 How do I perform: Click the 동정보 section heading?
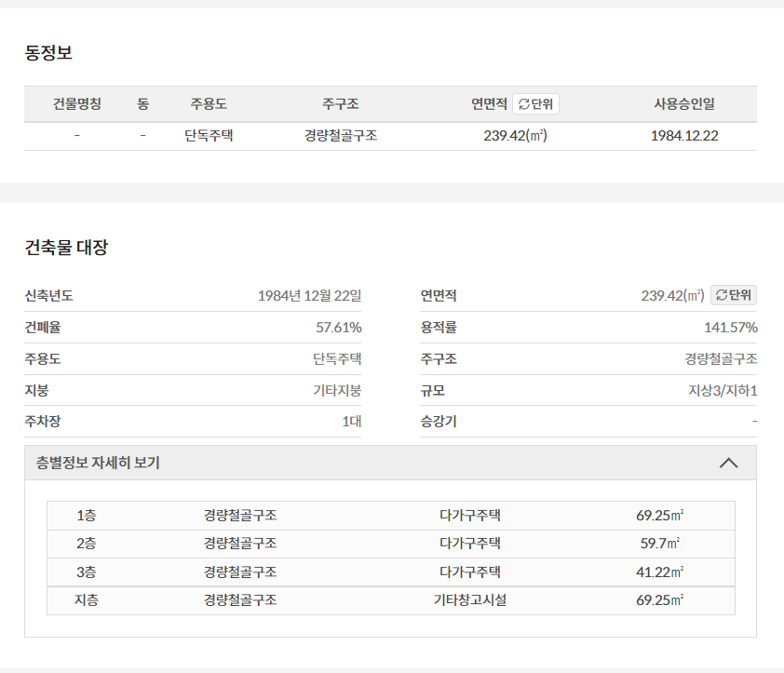(48, 52)
